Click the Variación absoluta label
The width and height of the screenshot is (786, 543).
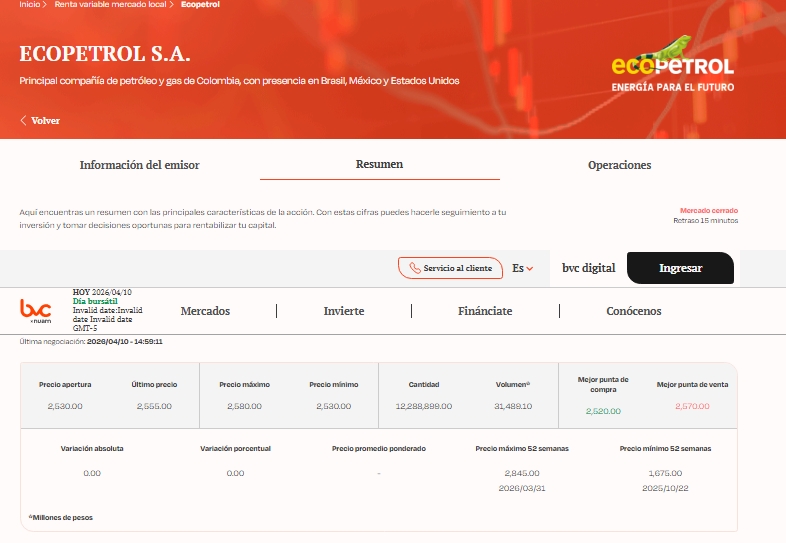(92, 449)
